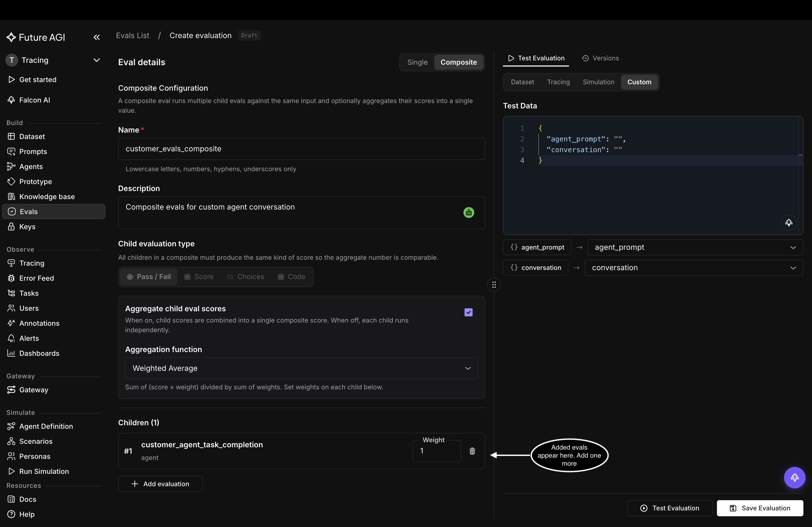Click the Name input field
This screenshot has width=812, height=527.
[x=301, y=149]
